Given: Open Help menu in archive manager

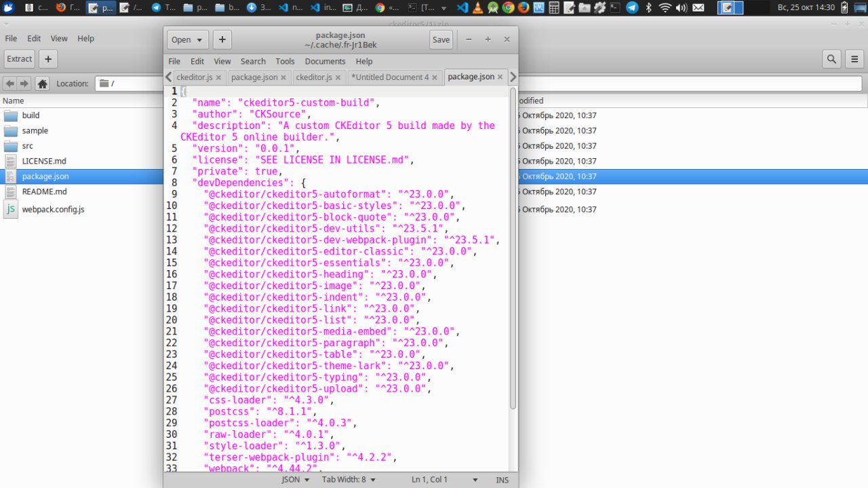Looking at the screenshot, I should tap(85, 39).
